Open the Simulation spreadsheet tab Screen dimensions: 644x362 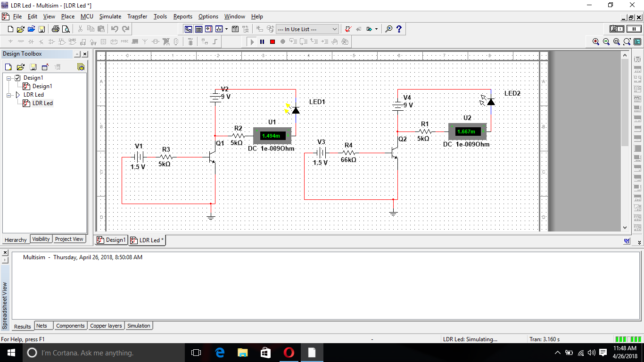pos(139,326)
